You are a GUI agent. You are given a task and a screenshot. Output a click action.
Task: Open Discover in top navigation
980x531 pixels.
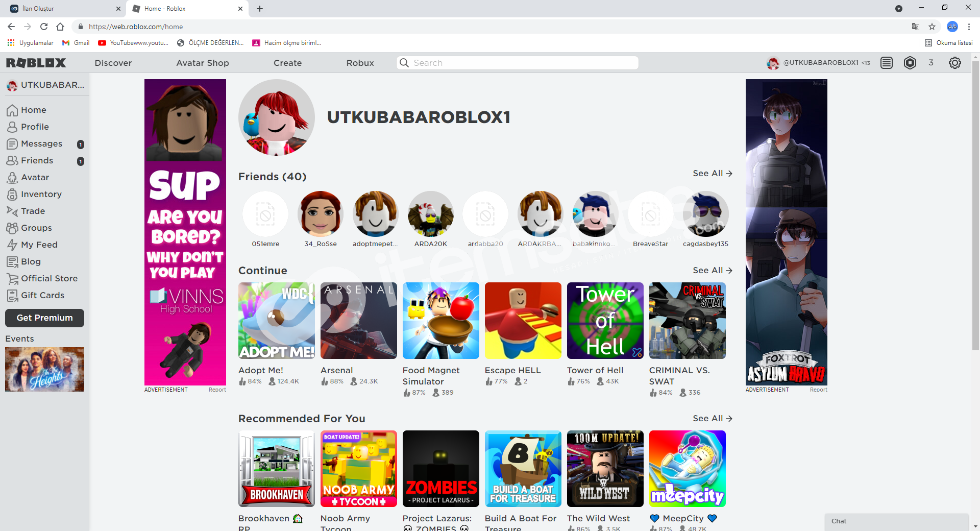113,63
